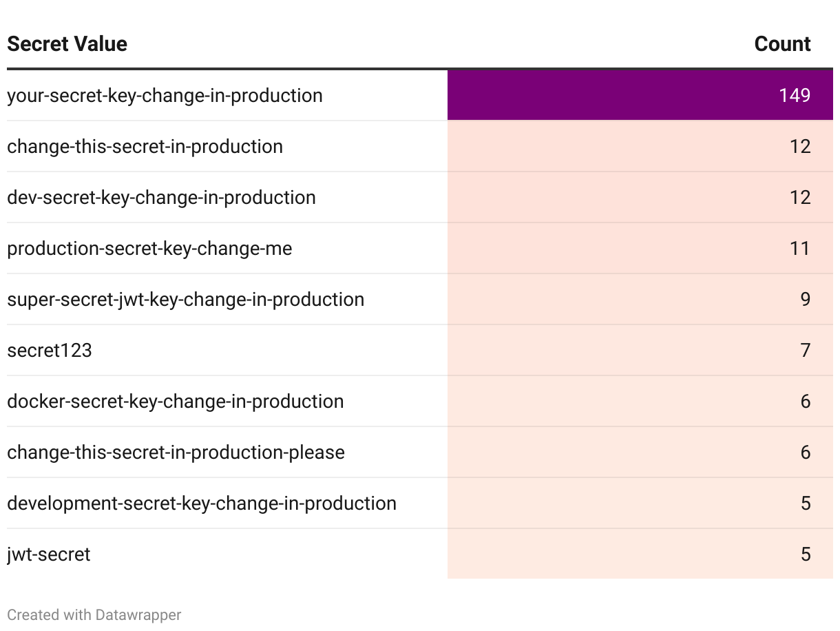
Task: Click the "secret123" secret value
Action: (x=50, y=350)
